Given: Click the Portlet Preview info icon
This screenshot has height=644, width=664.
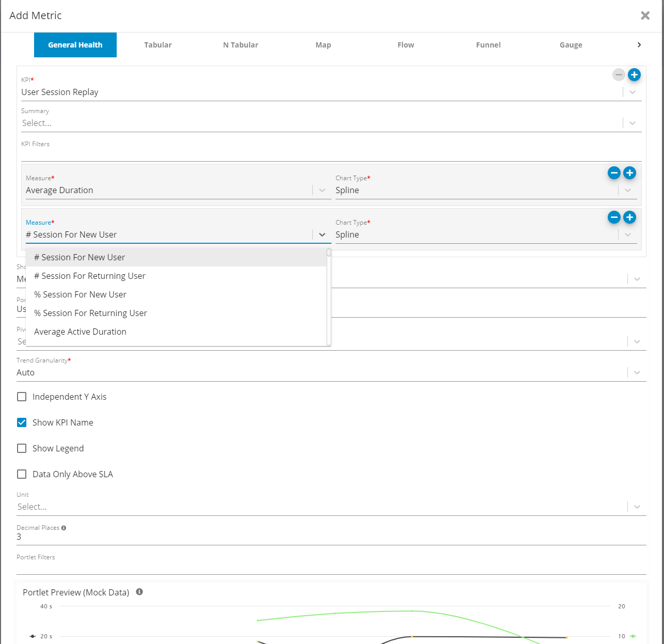Looking at the screenshot, I should click(139, 592).
